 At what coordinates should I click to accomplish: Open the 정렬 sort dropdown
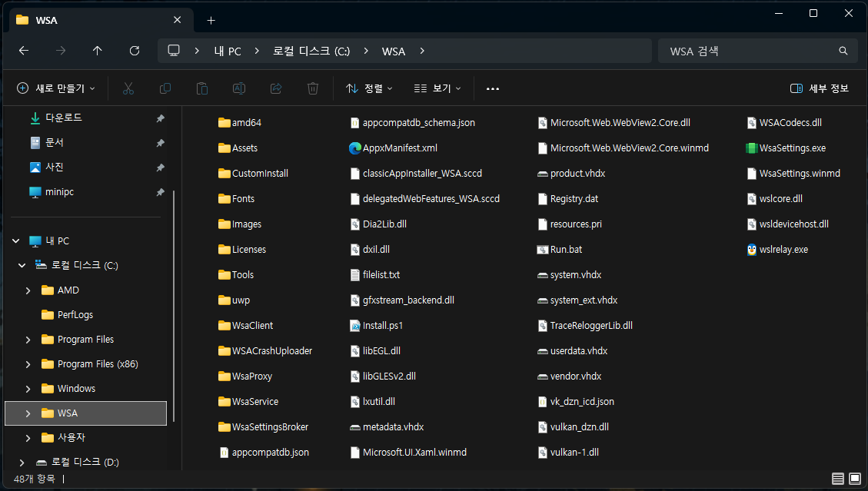click(x=369, y=88)
